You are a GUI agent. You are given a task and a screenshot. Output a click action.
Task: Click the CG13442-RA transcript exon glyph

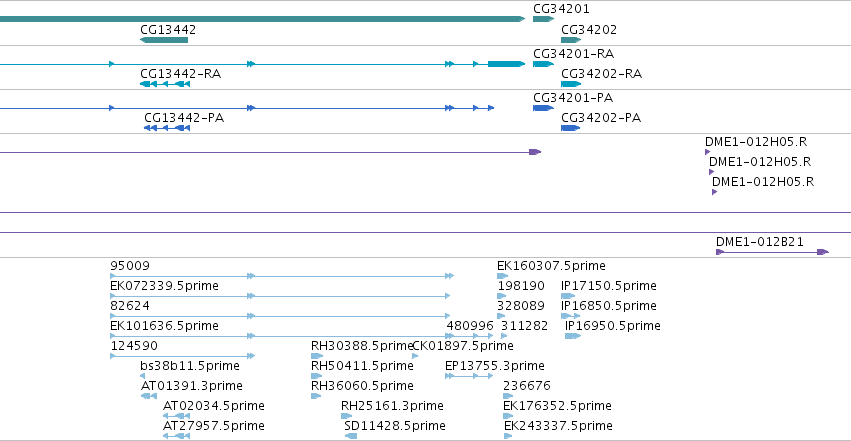[165, 84]
